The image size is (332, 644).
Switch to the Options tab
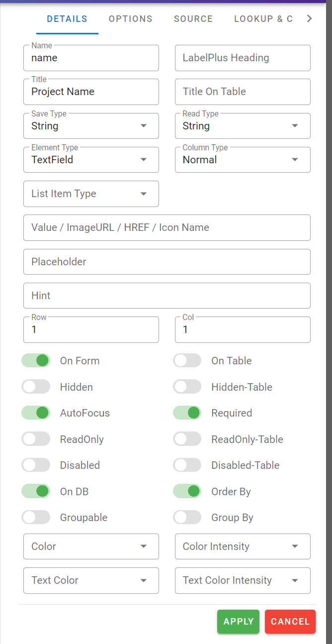[131, 19]
